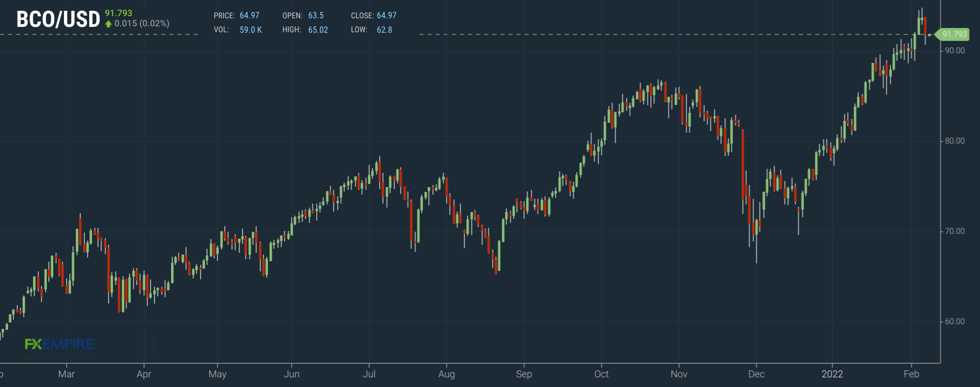This screenshot has width=980, height=387.
Task: Select the Oct label on the time axis
Action: [x=601, y=374]
